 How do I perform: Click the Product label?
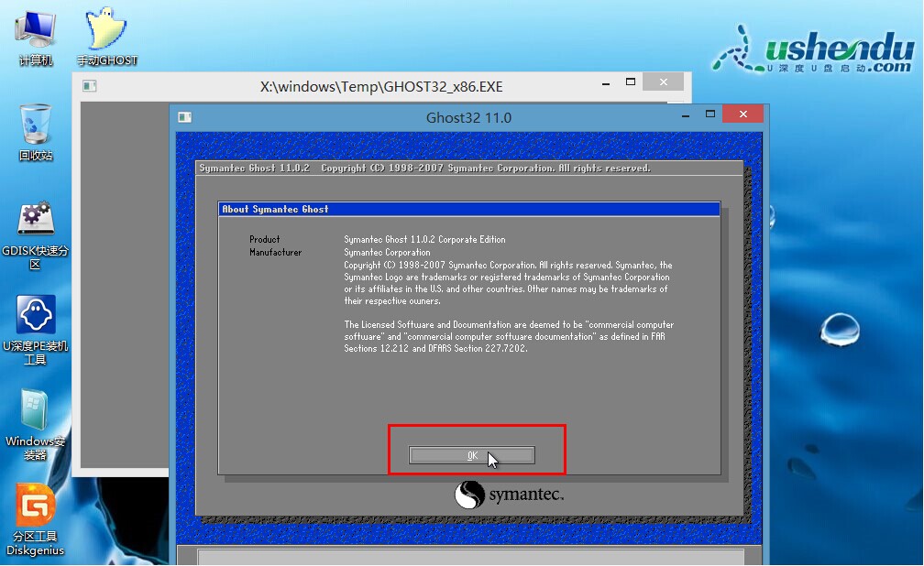[265, 240]
